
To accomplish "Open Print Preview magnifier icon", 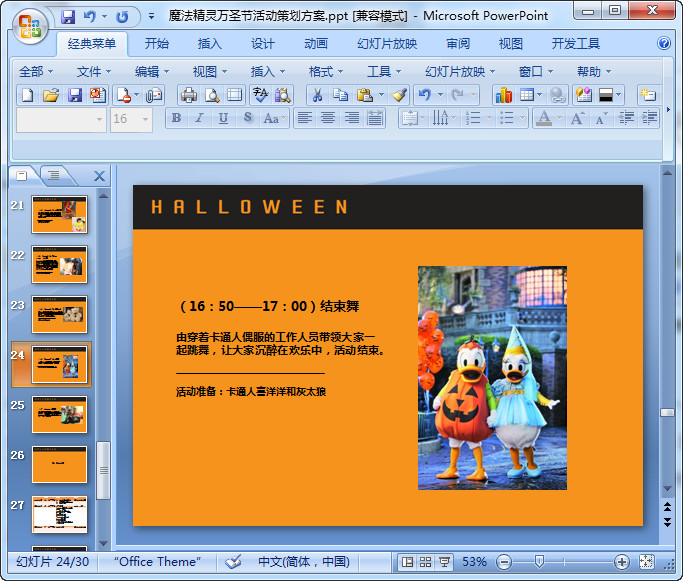I will [212, 95].
